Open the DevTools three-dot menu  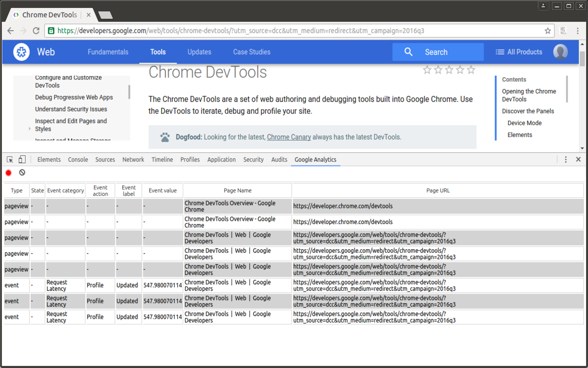(565, 160)
